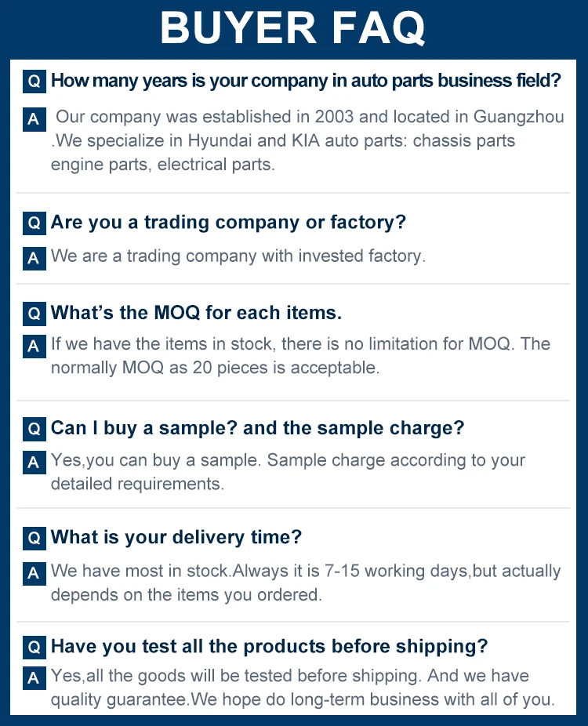Open the question "Are you a trading company or factory?"

228,222
